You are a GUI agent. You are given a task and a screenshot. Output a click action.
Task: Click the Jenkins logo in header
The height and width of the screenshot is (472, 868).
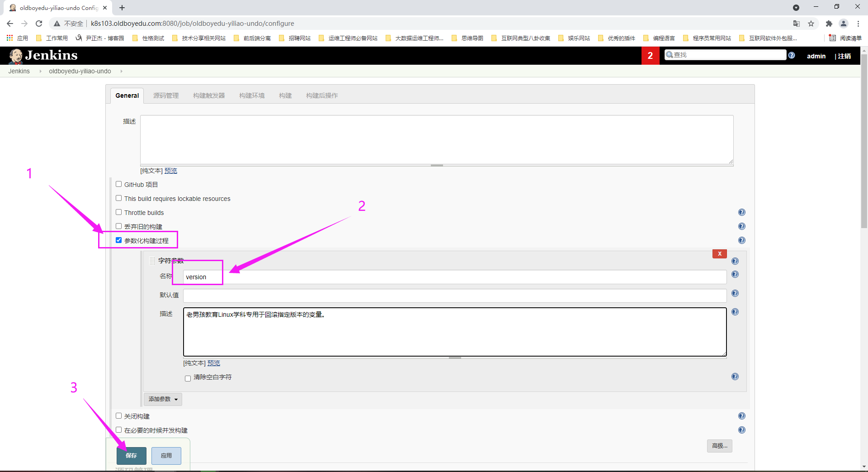(x=43, y=55)
